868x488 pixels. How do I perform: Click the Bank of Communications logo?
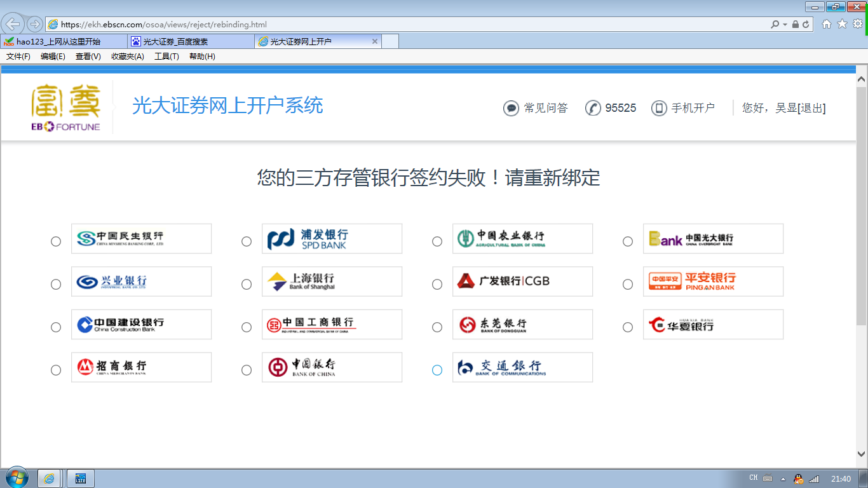tap(522, 367)
